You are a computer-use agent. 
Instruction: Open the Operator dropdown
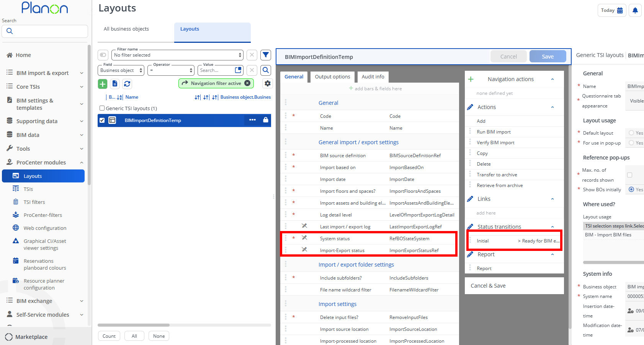pyautogui.click(x=171, y=70)
